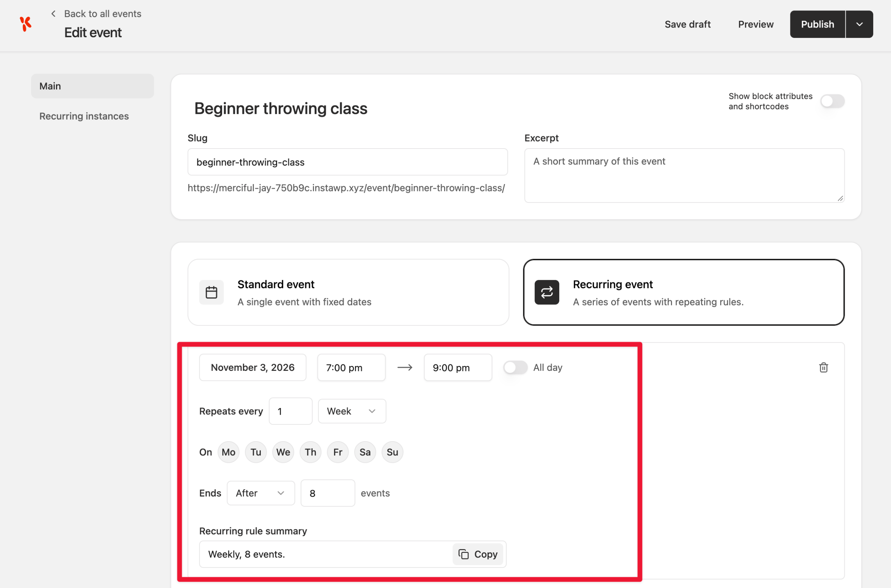Image resolution: width=891 pixels, height=588 pixels.
Task: Open the Recurring instances sidebar tab
Action: (84, 116)
